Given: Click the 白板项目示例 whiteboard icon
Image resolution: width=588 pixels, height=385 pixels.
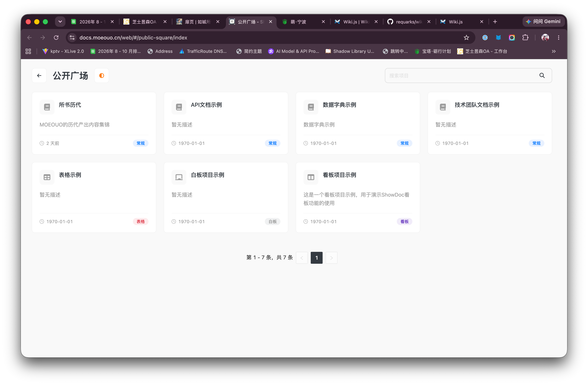Looking at the screenshot, I should click(179, 177).
